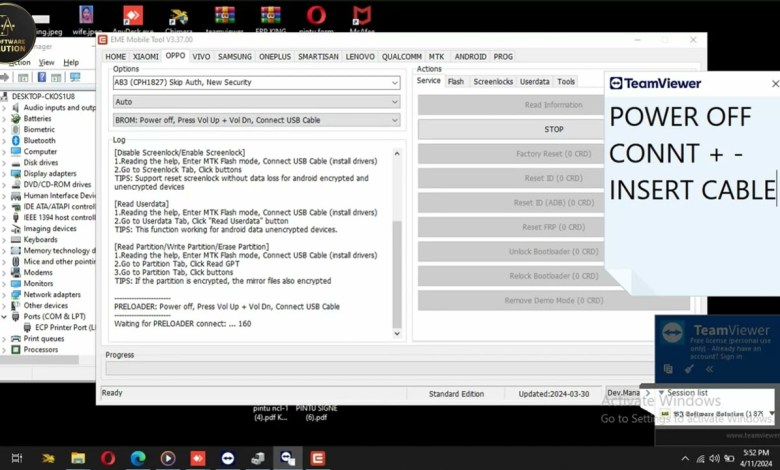Screen dimensions: 780x470
Task: Click Remove Demo Mode (0 CRD) button
Action: [x=554, y=300]
